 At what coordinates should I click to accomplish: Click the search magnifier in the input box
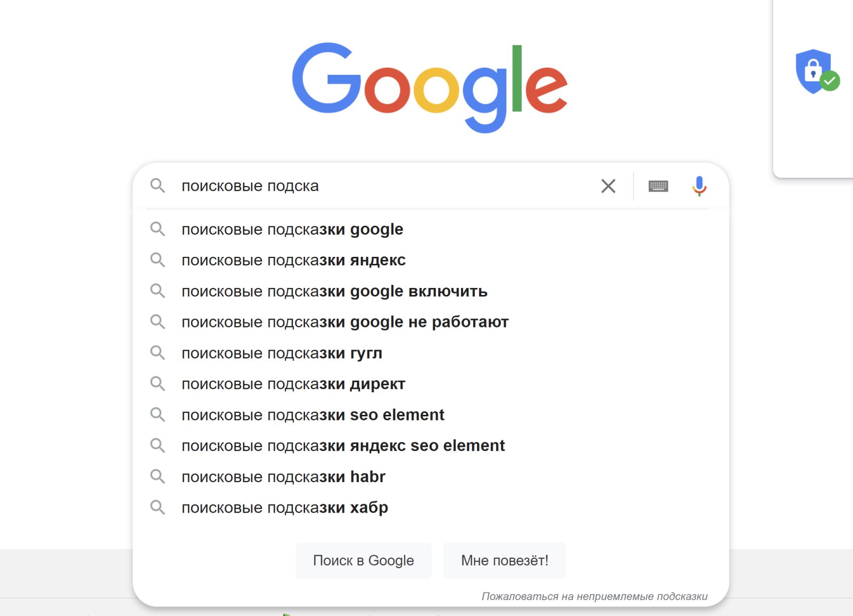pos(158,186)
